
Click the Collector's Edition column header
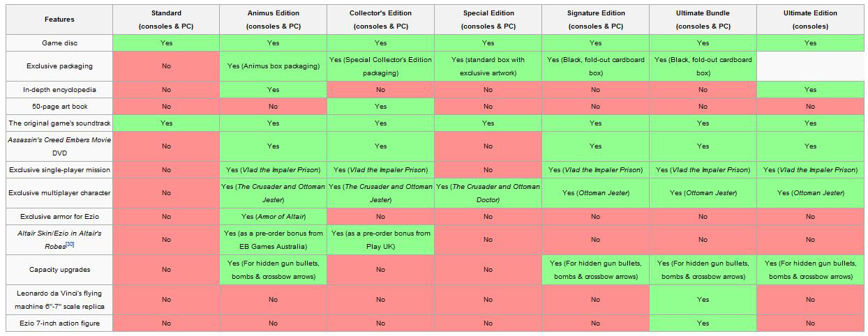[x=380, y=20]
